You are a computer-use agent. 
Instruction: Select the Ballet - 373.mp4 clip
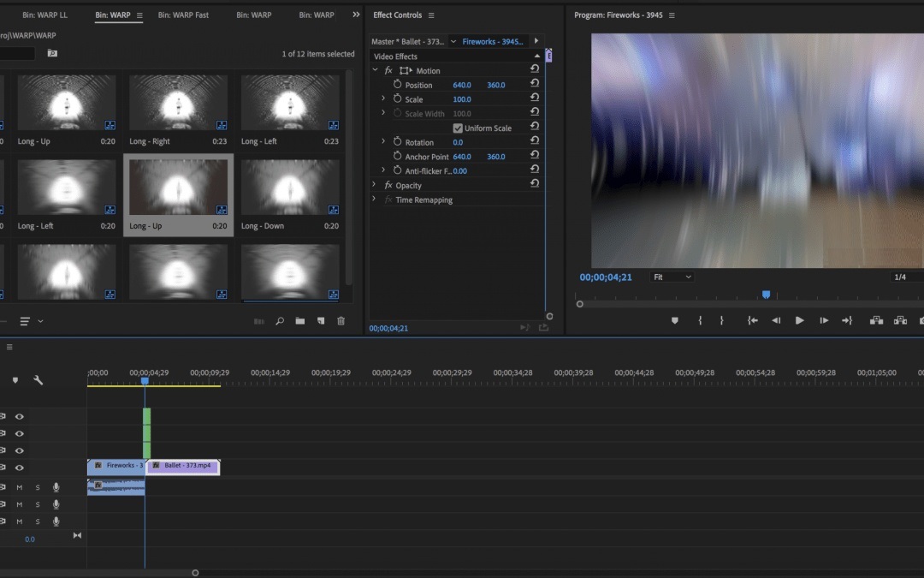tap(183, 467)
